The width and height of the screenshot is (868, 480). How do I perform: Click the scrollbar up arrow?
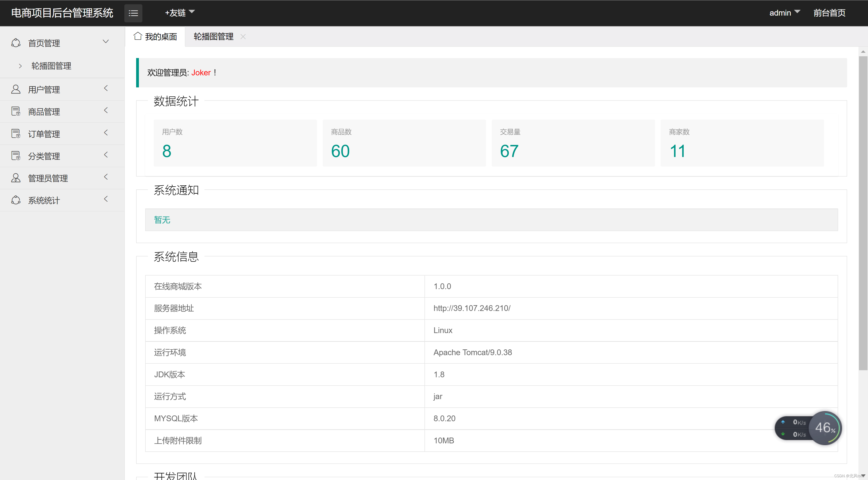[x=863, y=51]
